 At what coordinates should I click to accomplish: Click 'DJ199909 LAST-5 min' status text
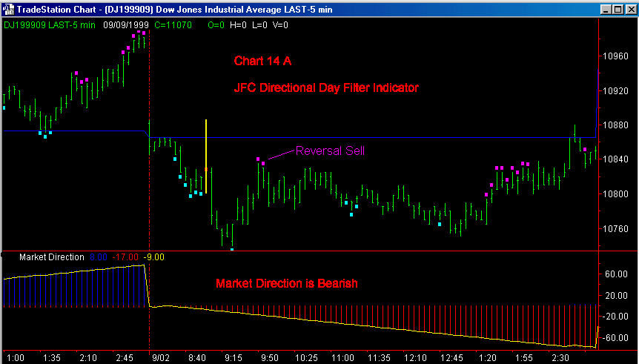point(50,25)
